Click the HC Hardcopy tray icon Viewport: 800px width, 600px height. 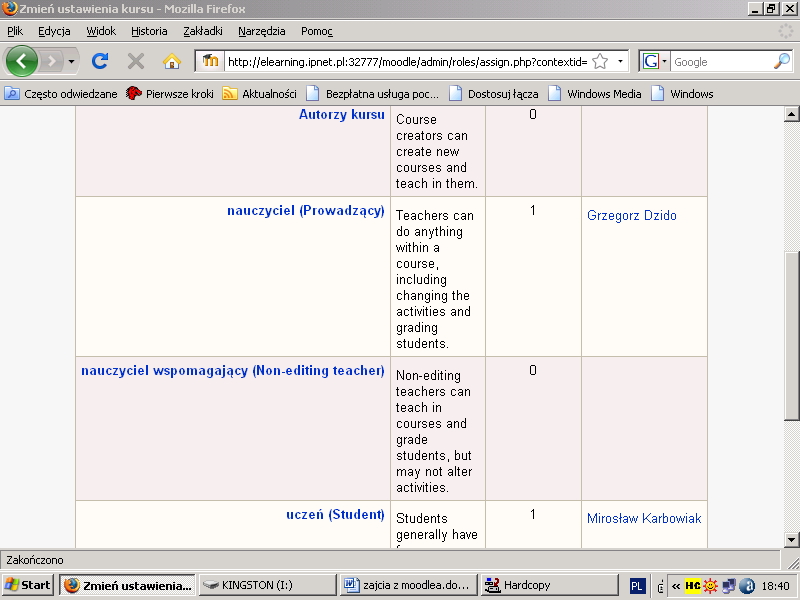coord(692,585)
